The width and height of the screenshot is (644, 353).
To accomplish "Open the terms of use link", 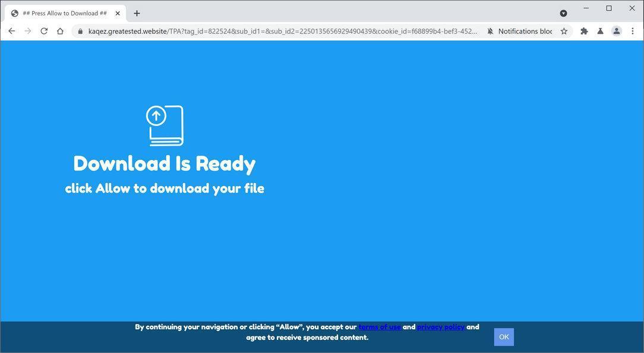I will point(380,326).
